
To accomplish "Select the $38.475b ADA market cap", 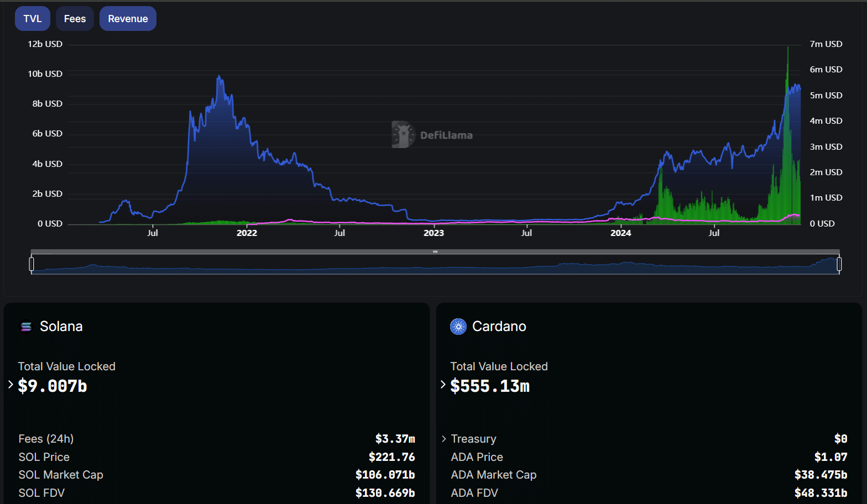I will [x=821, y=475].
